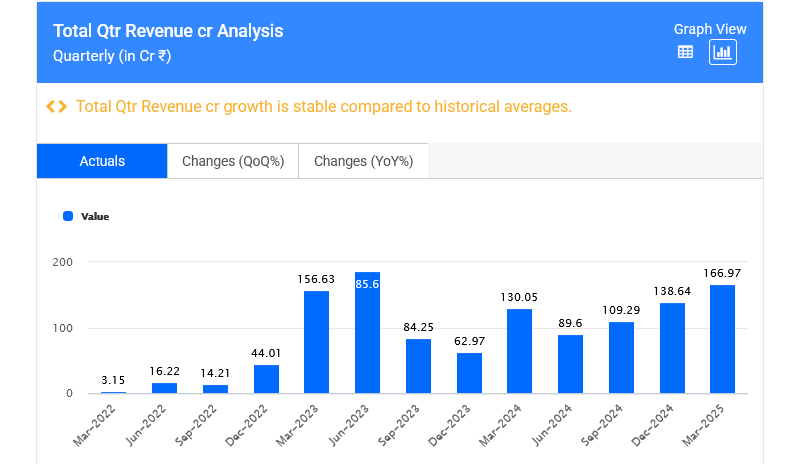Switch to Changes (YoY%) tab
Screen dimensions: 798x464
[x=363, y=161]
